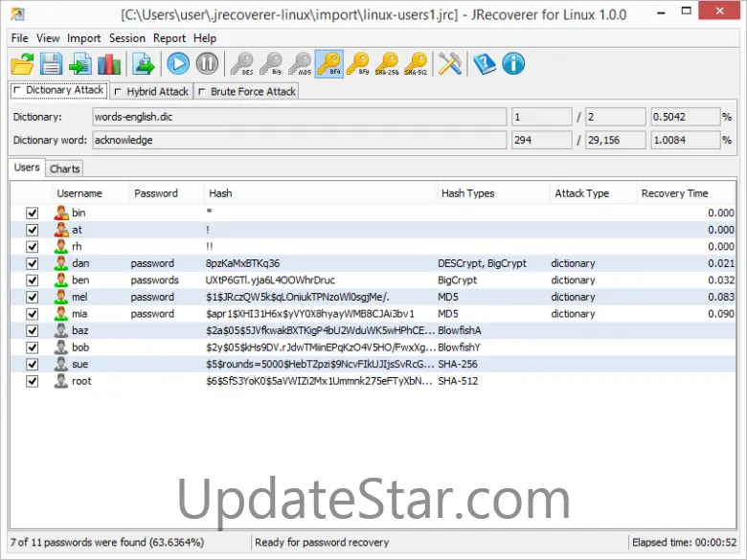Toggle the BFa BlowfishA key icon

pos(329,64)
